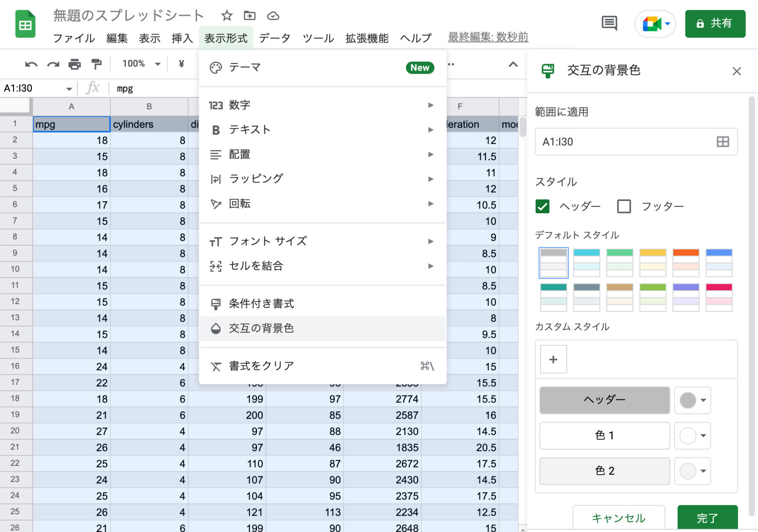This screenshot has height=532, width=758.
Task: Enable the フッター checkbox
Action: pyautogui.click(x=624, y=206)
